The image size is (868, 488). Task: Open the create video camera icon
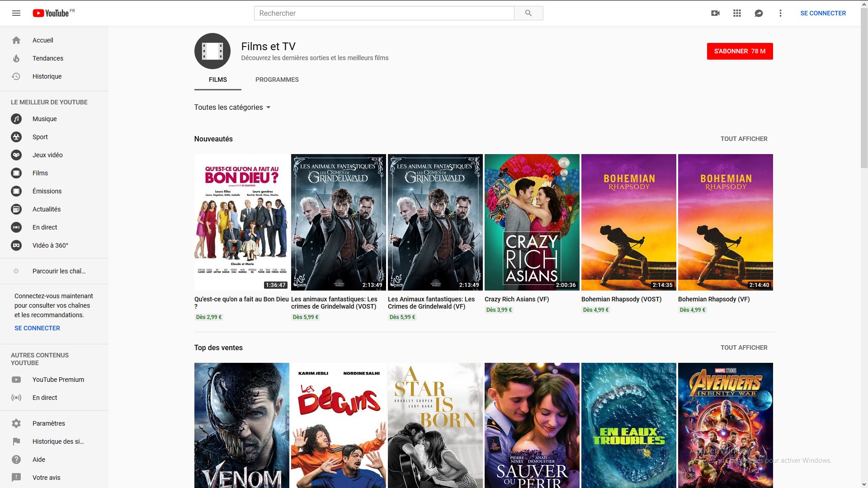715,13
